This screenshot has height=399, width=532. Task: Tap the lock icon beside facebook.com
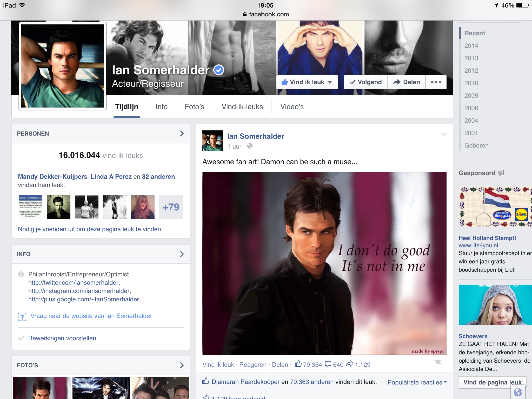245,15
